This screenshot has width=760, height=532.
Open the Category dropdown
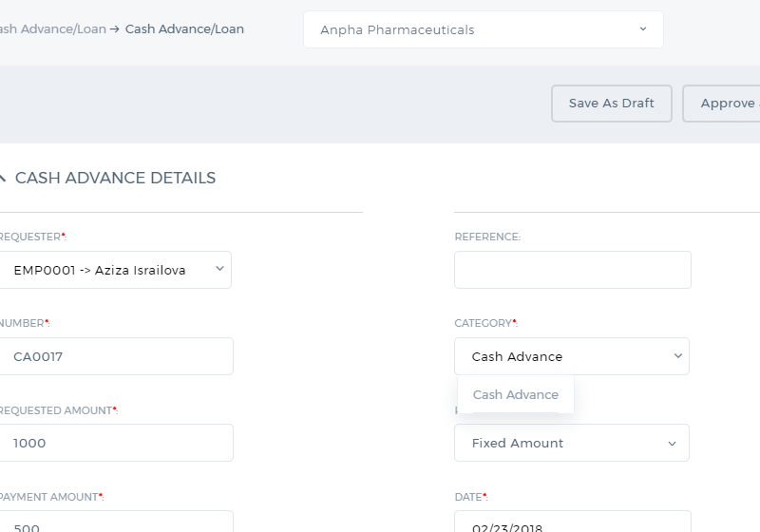tap(572, 356)
